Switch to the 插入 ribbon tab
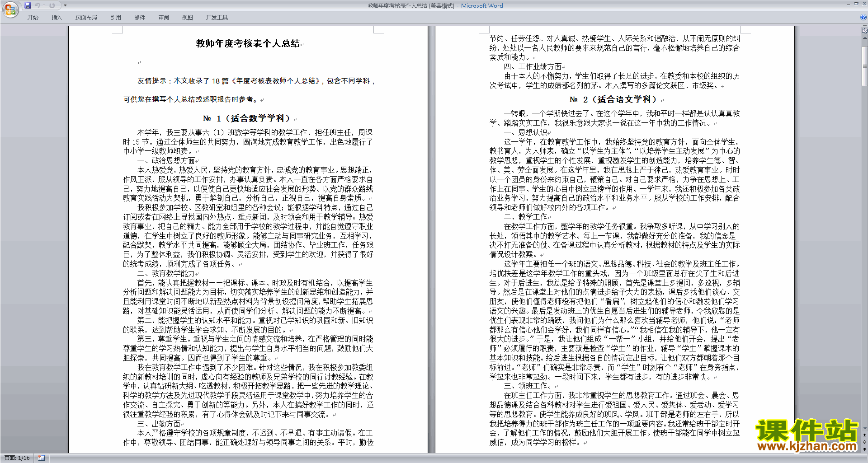Image resolution: width=868 pixels, height=463 pixels. pyautogui.click(x=57, y=18)
